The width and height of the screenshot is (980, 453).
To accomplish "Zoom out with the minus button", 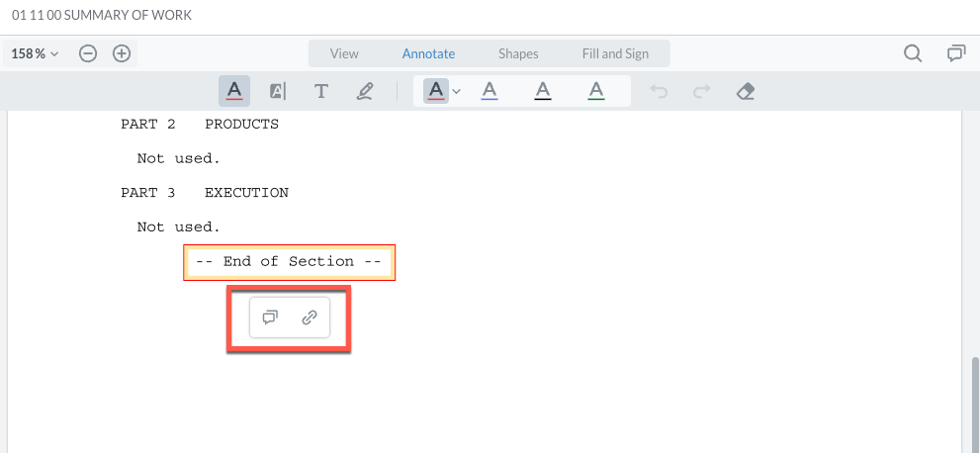I will click(88, 53).
